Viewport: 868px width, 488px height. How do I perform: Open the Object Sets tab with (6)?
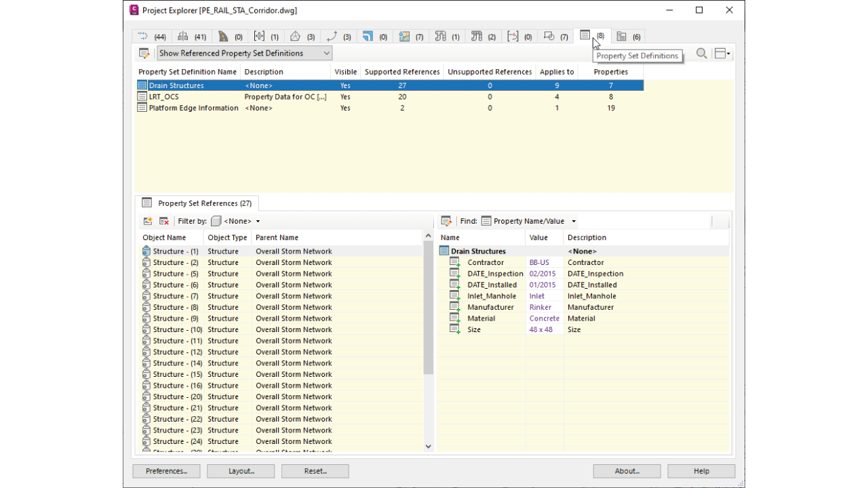[629, 37]
